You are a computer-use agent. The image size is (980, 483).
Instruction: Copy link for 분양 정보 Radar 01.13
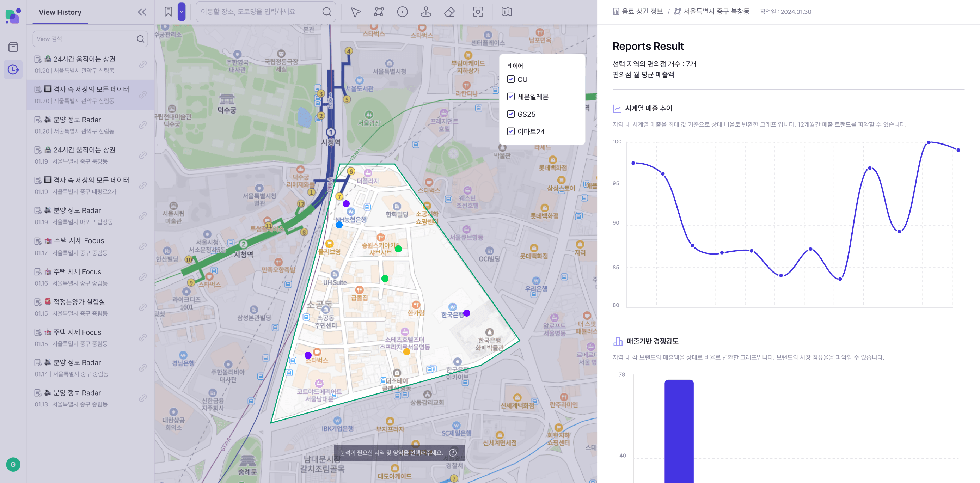(x=143, y=398)
